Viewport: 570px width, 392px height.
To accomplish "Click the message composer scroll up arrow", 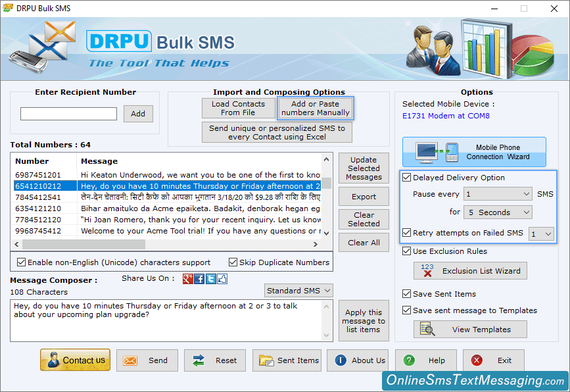I will tap(327, 306).
